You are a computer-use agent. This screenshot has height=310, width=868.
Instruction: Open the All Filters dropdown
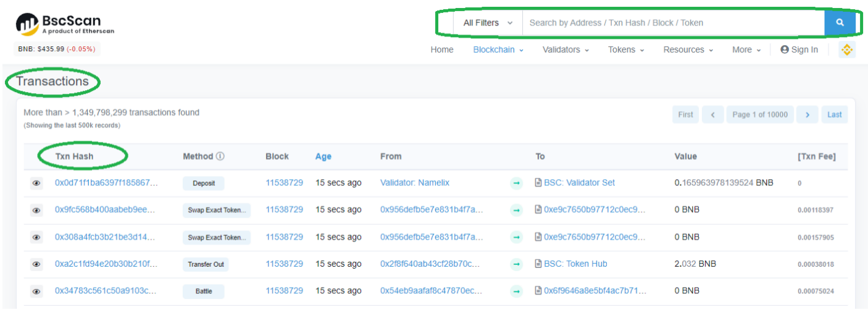[488, 23]
